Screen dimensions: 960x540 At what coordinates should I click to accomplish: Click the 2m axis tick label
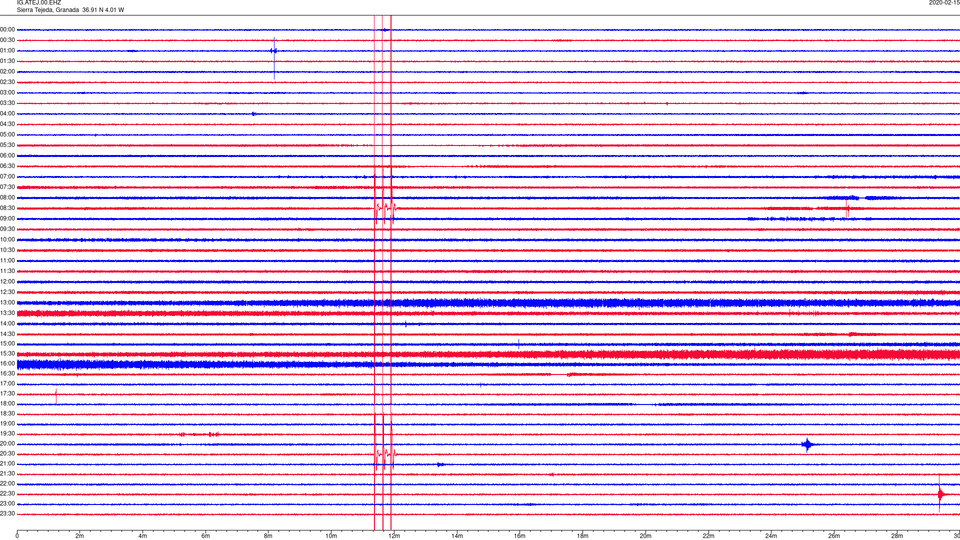80,536
